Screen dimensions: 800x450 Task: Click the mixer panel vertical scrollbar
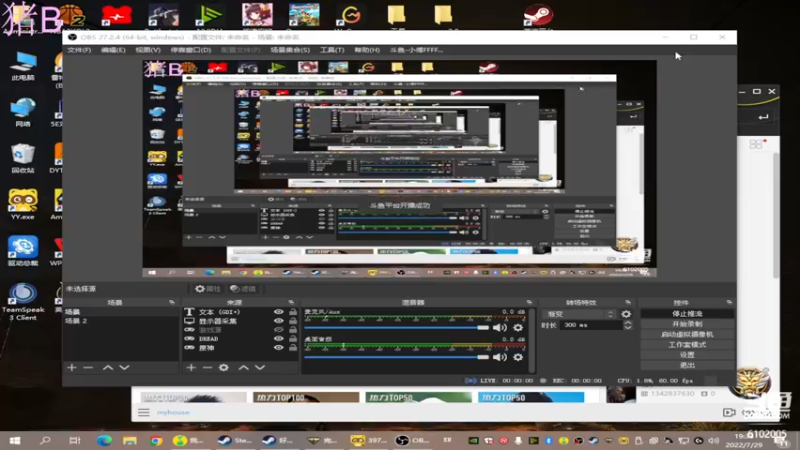(532, 340)
